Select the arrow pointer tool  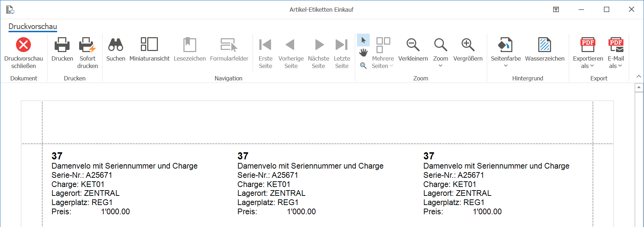[x=363, y=40]
